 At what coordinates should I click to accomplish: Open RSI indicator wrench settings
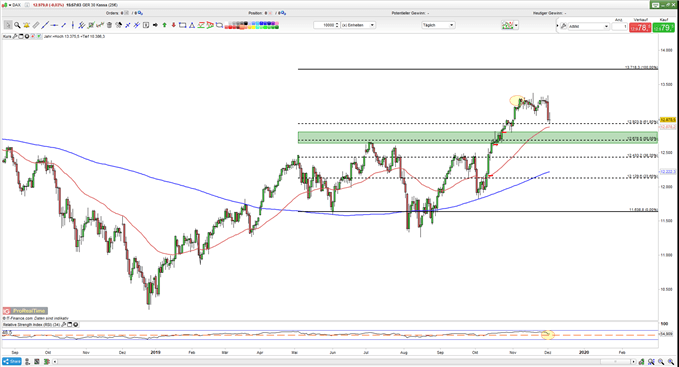pos(64,324)
